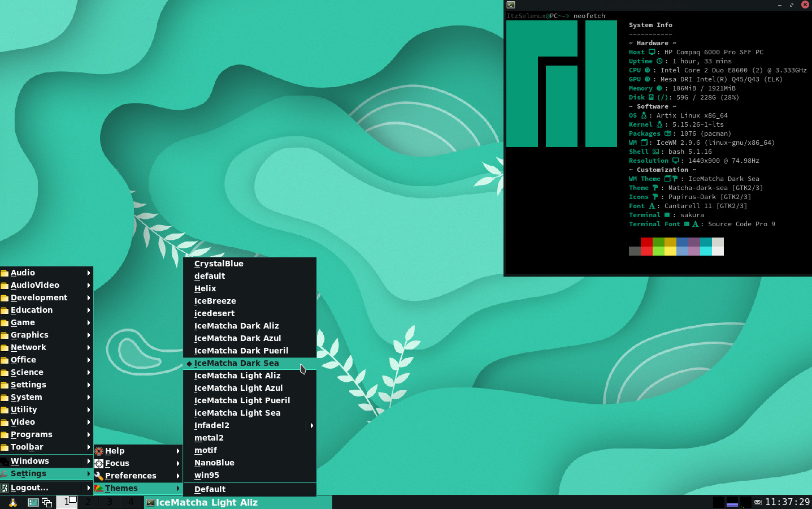The height and width of the screenshot is (509, 812).
Task: Expand the Game submenu arrow
Action: click(89, 322)
